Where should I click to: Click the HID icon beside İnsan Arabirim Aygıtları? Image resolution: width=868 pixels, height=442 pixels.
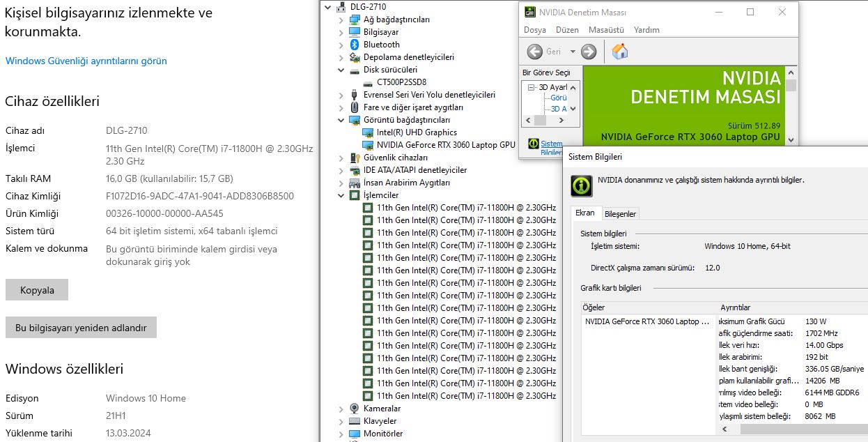coord(355,183)
